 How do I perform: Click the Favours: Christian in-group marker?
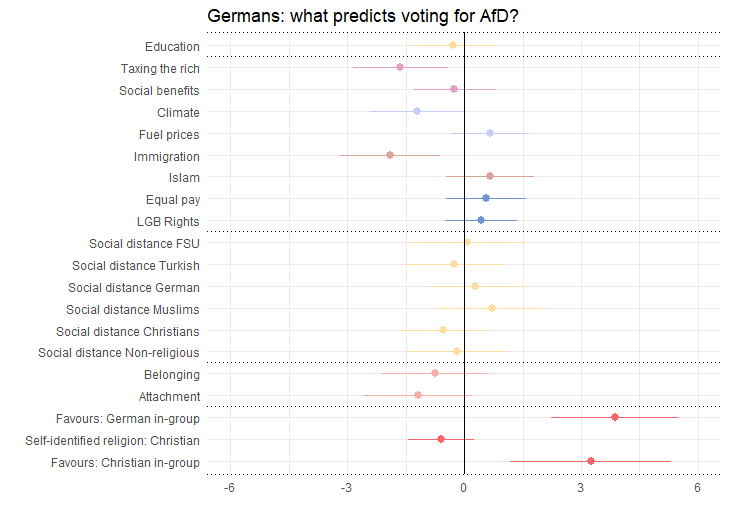point(591,461)
